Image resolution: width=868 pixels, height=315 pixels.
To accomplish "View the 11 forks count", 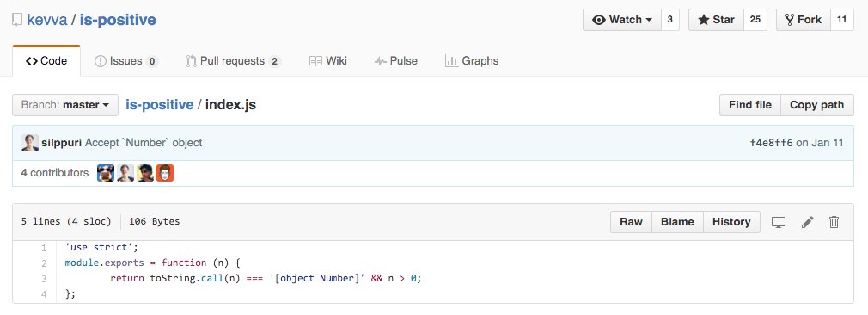I will [x=841, y=20].
